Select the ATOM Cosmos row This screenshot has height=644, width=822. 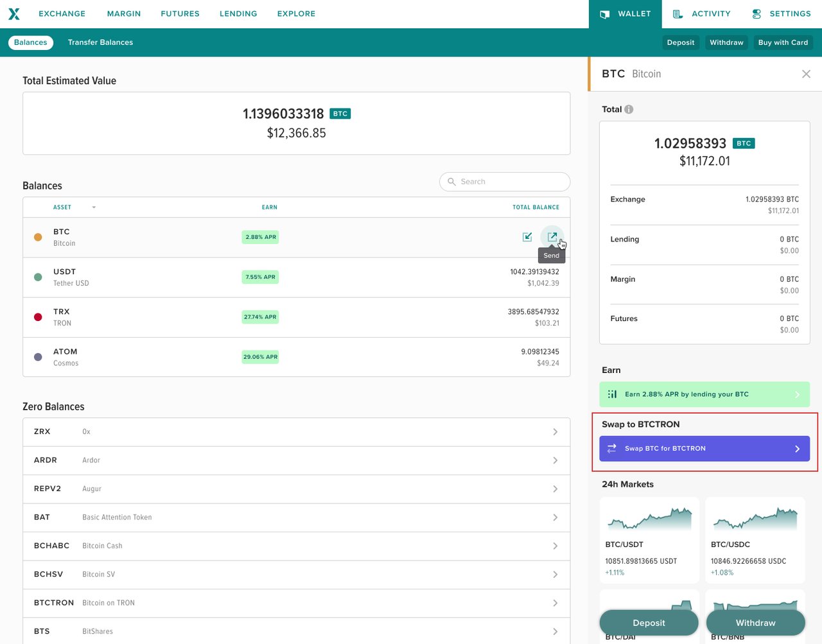tap(296, 357)
